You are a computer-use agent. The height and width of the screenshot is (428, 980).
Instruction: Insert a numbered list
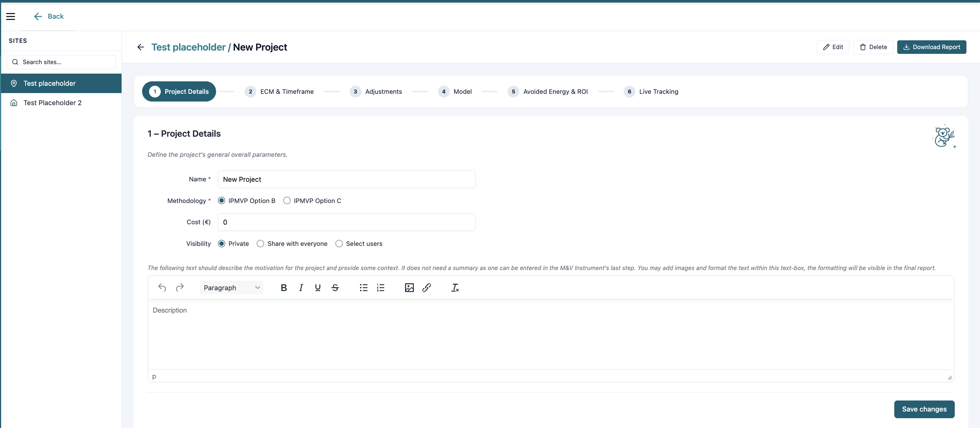click(381, 288)
